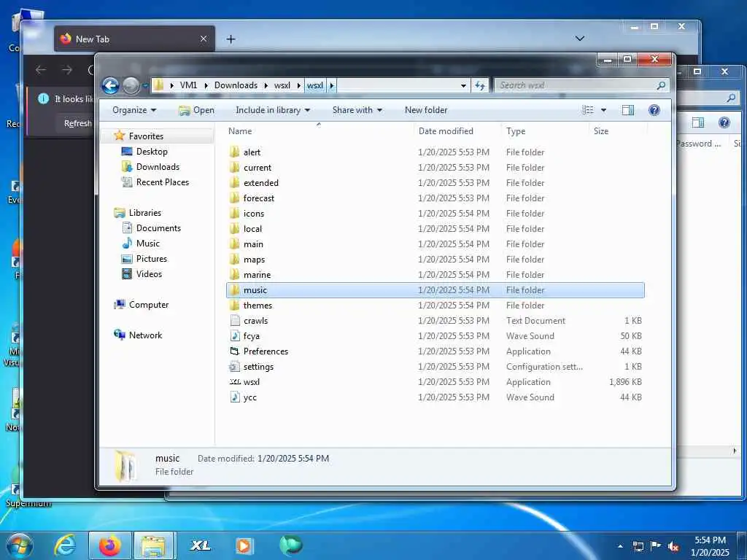The height and width of the screenshot is (560, 747).
Task: Select the wsxl application file icon
Action: point(234,382)
